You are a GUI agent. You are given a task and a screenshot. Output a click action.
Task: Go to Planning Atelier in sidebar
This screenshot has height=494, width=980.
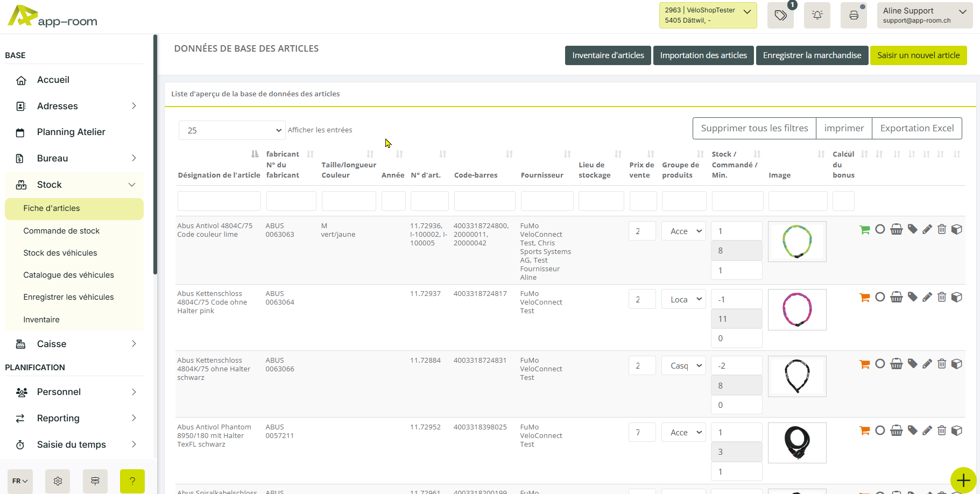click(x=71, y=132)
